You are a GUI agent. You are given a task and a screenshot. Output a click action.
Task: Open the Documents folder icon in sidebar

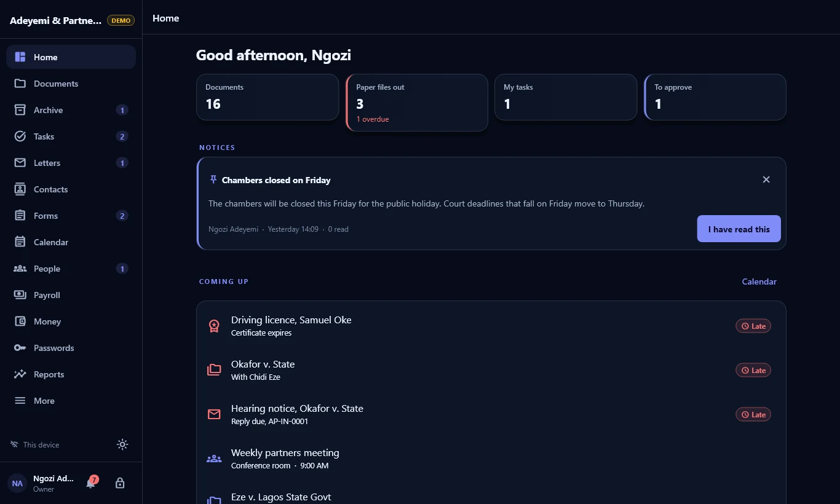tap(20, 84)
